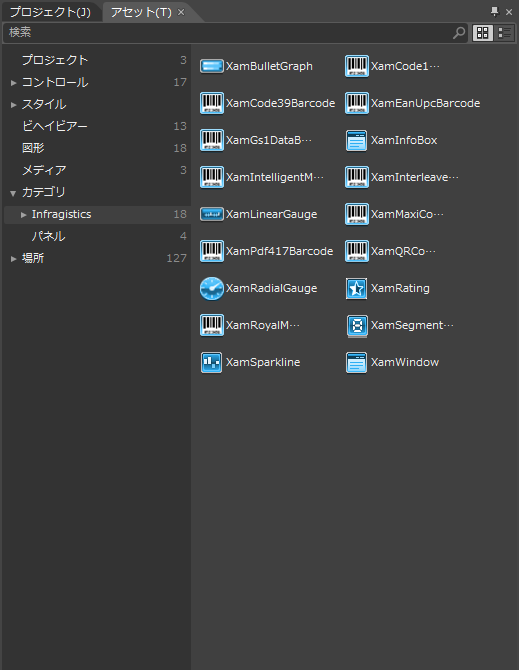This screenshot has height=670, width=519.
Task: Select the XamSparkline icon
Action: (211, 362)
